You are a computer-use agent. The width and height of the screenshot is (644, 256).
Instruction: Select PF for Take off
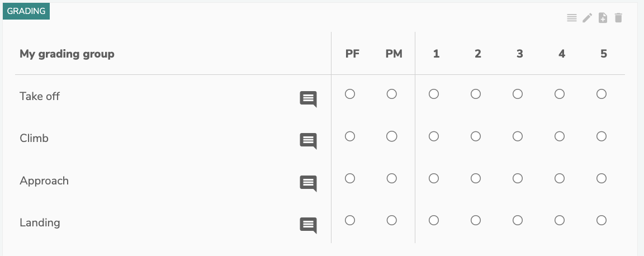coord(350,94)
